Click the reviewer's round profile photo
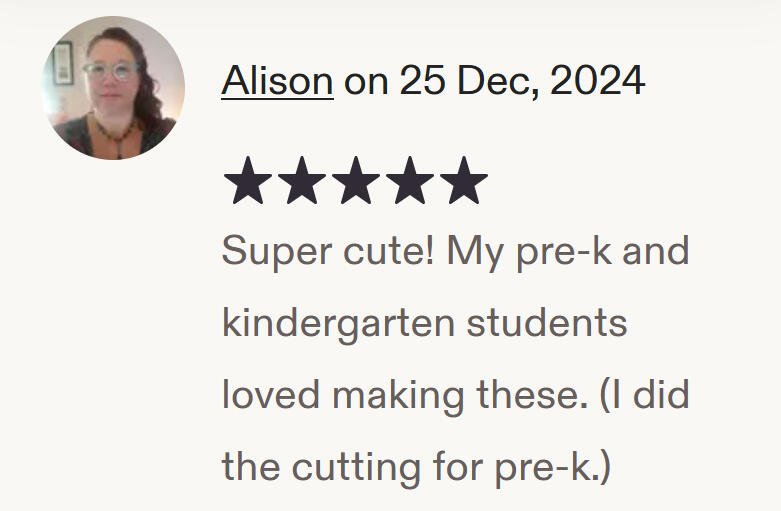 (113, 88)
